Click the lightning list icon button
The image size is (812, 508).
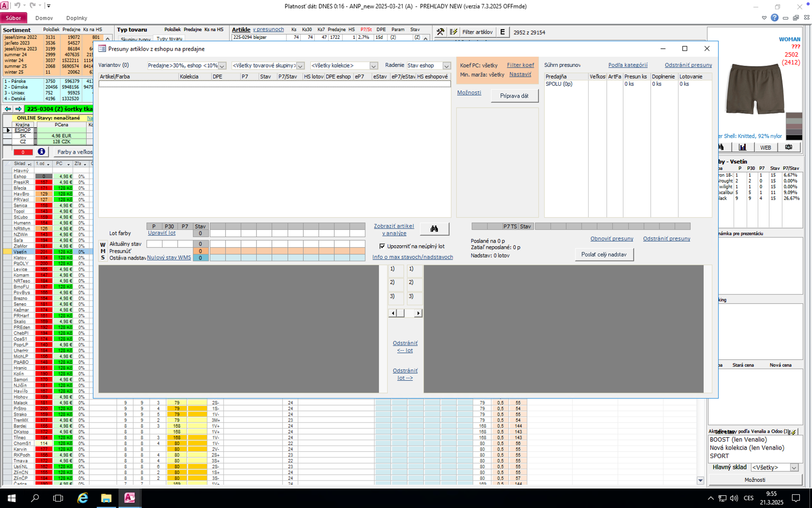click(453, 32)
